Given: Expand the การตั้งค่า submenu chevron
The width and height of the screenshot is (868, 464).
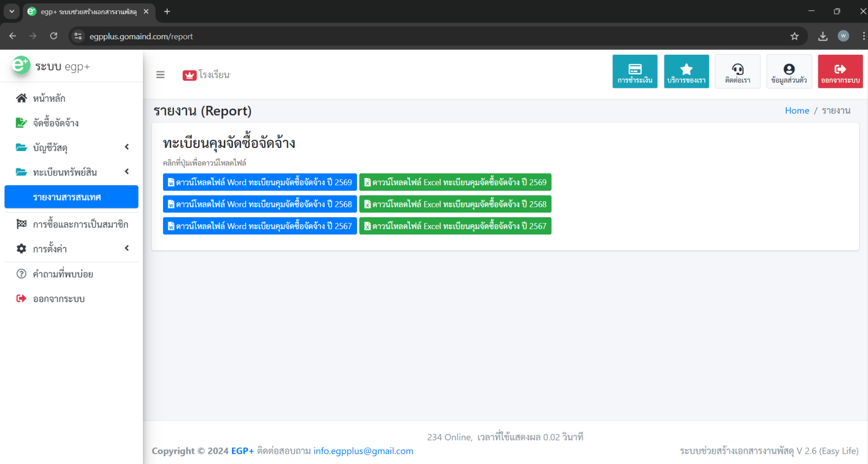Looking at the screenshot, I should click(127, 248).
